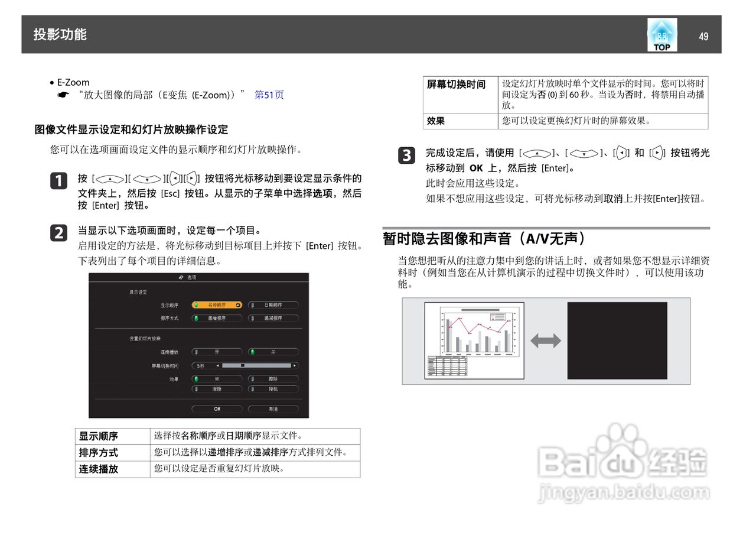
Task: Select the 日期顺序 display order option
Action: point(273,305)
